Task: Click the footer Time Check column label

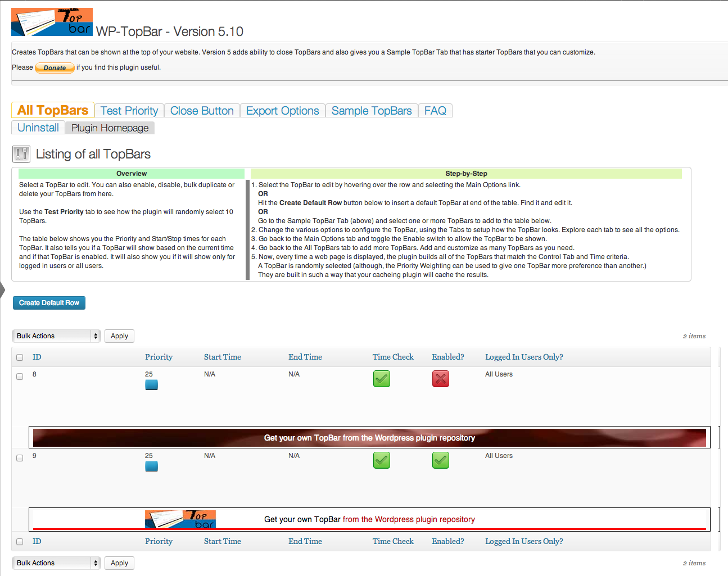Action: [x=393, y=541]
